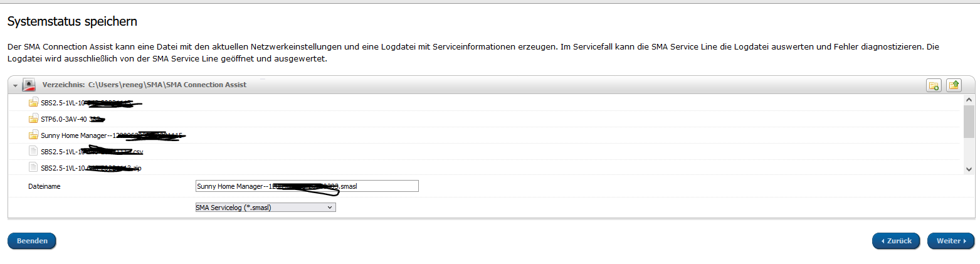This screenshot has height=264, width=980.
Task: Click the computer icon beside Verzeichnis
Action: point(29,85)
